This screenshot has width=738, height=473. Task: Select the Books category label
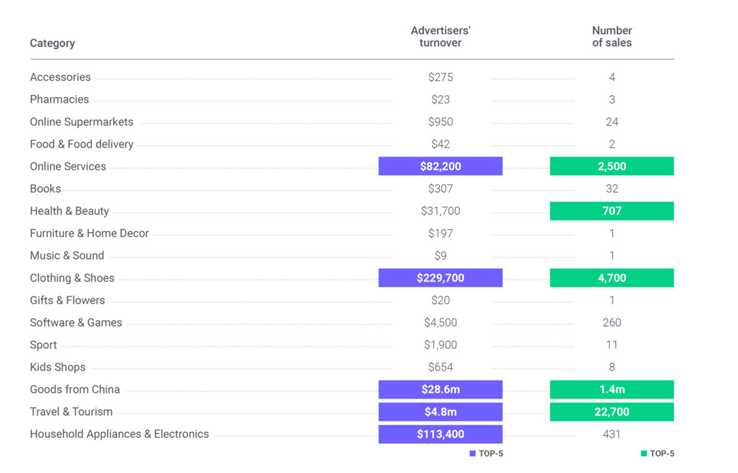click(45, 189)
